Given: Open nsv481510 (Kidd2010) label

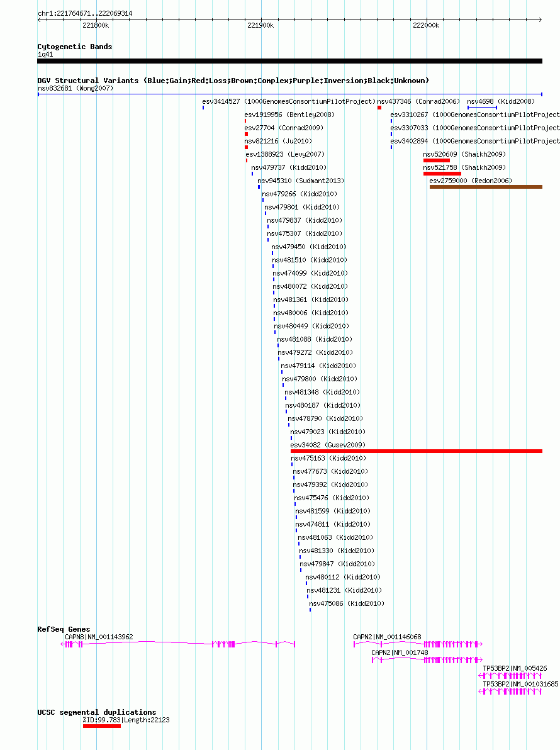Looking at the screenshot, I should pos(310,260).
